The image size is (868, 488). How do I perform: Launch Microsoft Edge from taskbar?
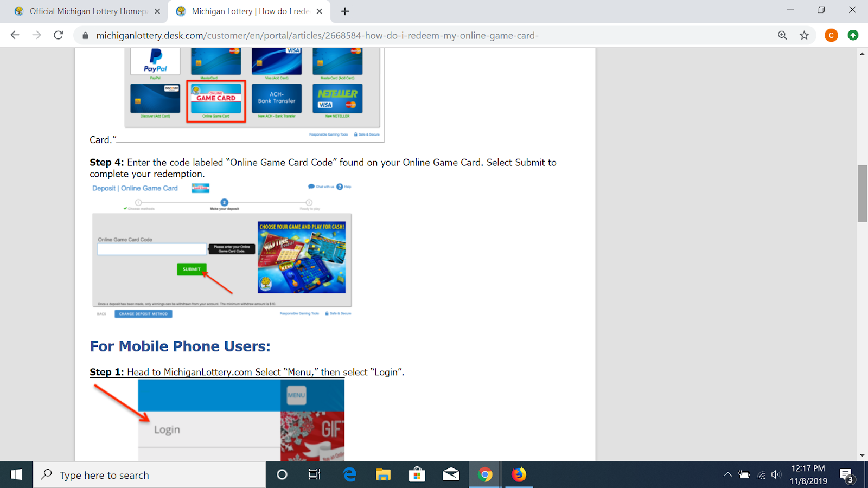pyautogui.click(x=350, y=475)
